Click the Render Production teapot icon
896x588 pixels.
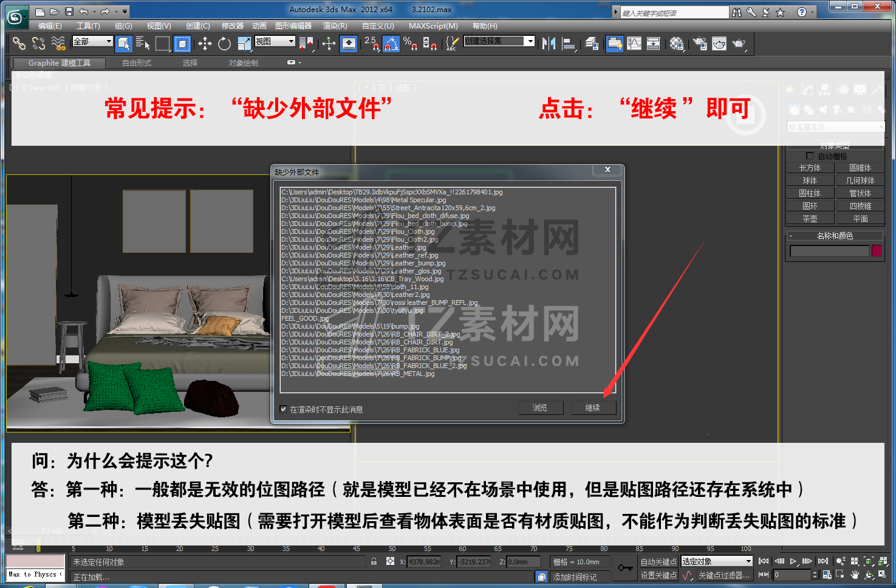[x=739, y=43]
